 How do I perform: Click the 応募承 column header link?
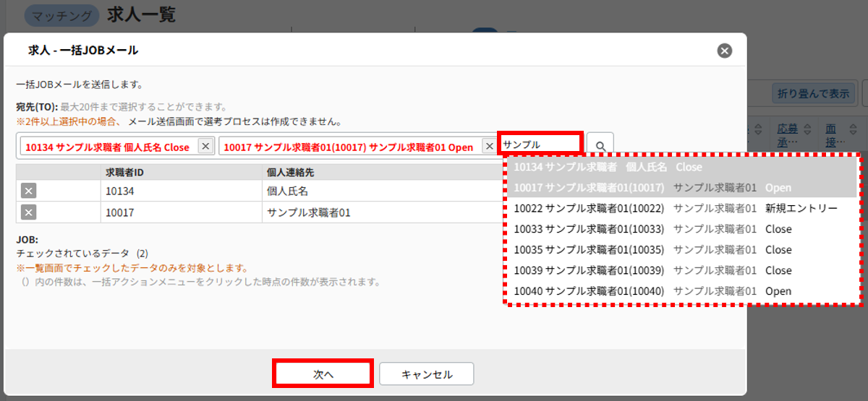click(x=787, y=129)
